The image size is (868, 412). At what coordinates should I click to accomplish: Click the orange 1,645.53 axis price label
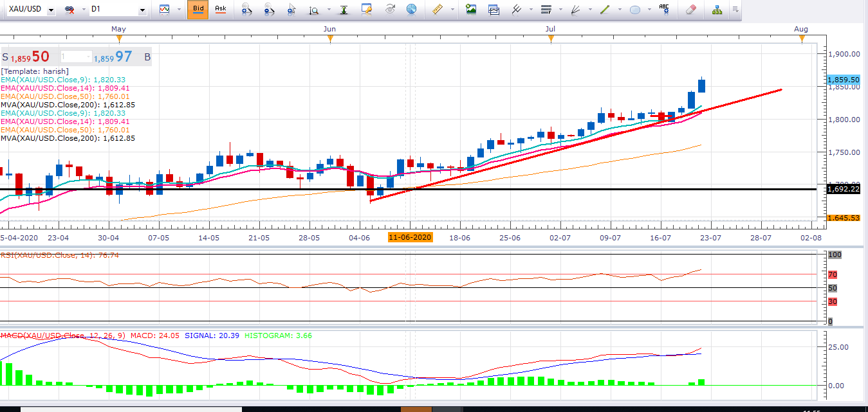pyautogui.click(x=843, y=218)
